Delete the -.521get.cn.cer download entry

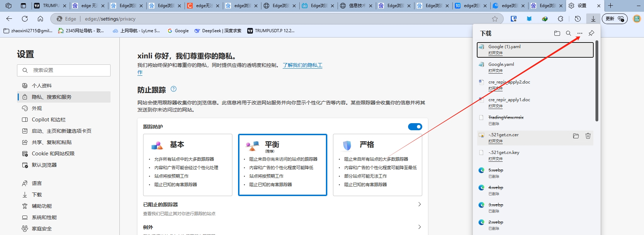coord(588,136)
